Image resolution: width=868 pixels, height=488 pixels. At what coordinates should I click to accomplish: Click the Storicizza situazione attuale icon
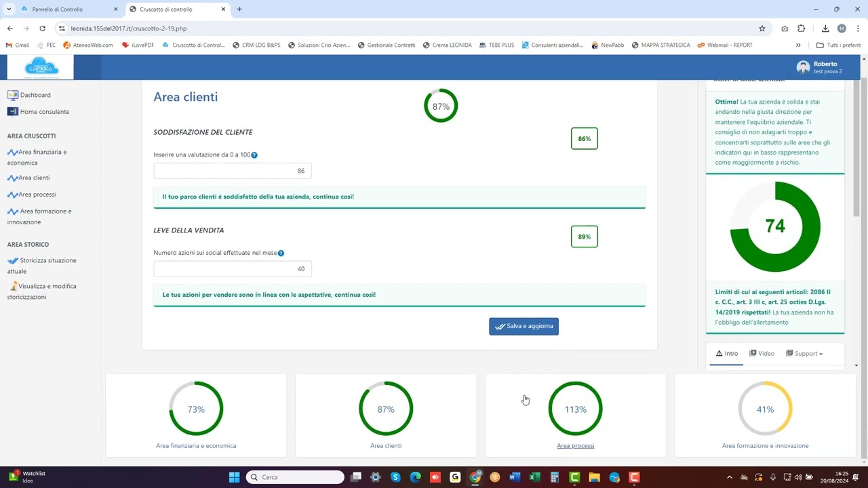pos(12,260)
